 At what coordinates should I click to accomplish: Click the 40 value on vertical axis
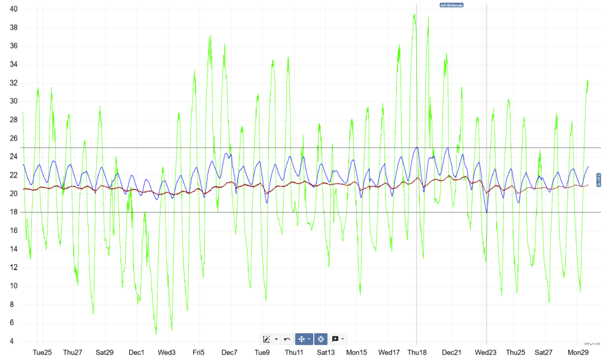pos(13,9)
